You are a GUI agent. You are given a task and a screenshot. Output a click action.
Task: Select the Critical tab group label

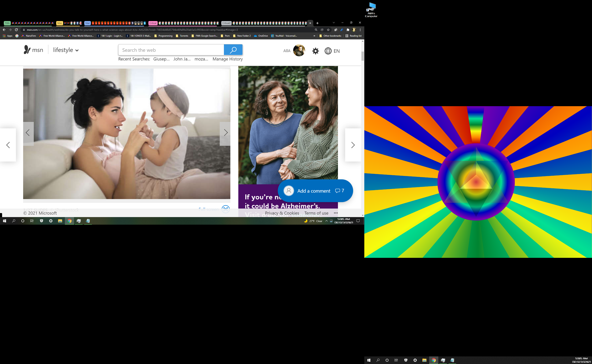(x=153, y=23)
